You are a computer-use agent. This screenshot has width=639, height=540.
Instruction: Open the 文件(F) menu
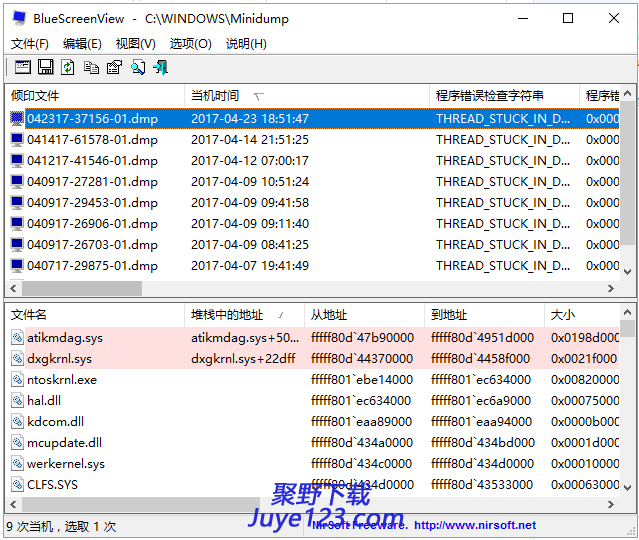pyautogui.click(x=30, y=44)
